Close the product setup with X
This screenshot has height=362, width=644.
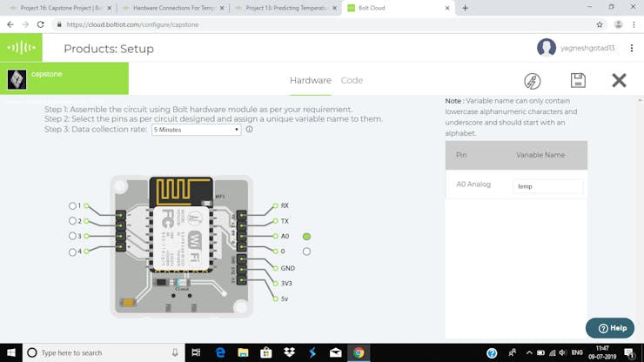619,81
